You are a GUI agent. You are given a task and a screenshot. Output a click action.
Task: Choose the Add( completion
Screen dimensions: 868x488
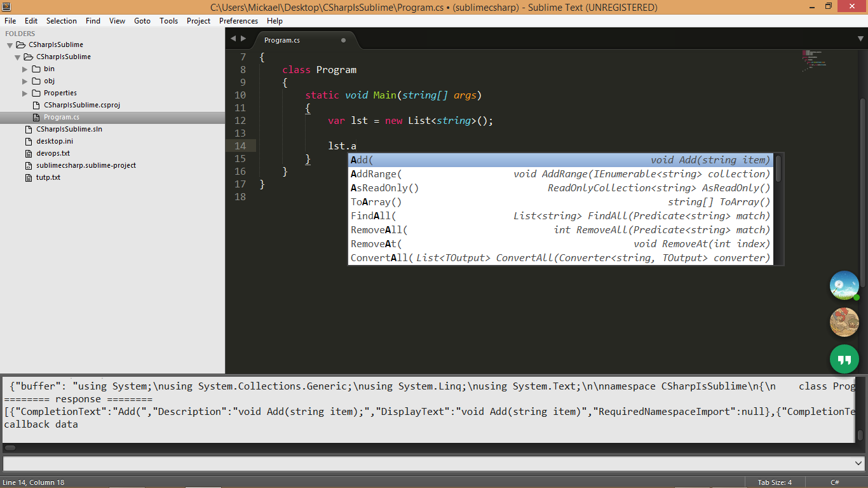point(560,160)
